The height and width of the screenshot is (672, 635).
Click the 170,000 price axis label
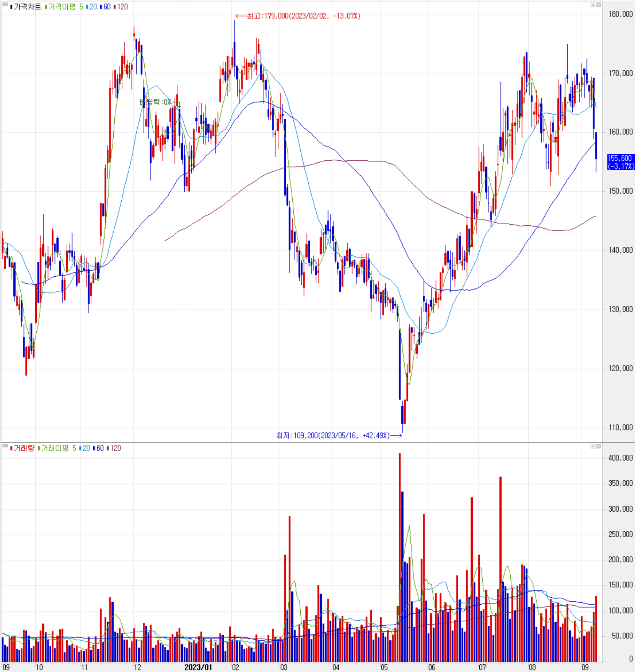pyautogui.click(x=620, y=73)
